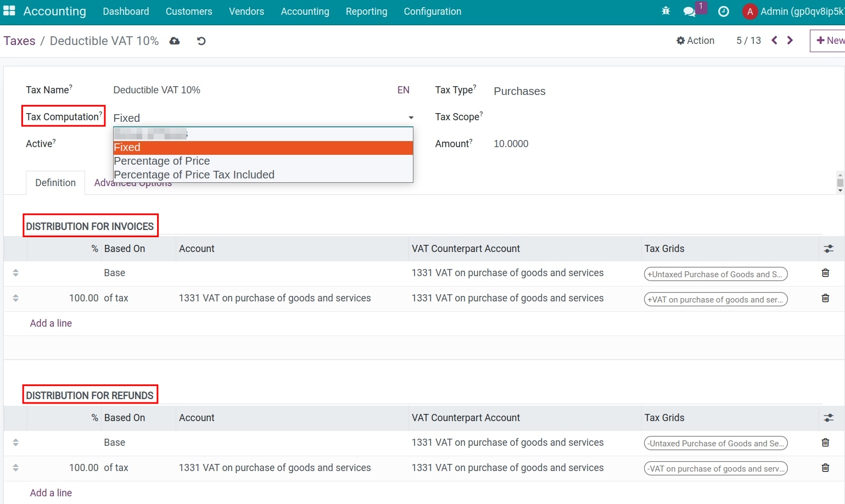Switch to the Definition tab
Image resolution: width=845 pixels, height=504 pixels.
pyautogui.click(x=55, y=183)
